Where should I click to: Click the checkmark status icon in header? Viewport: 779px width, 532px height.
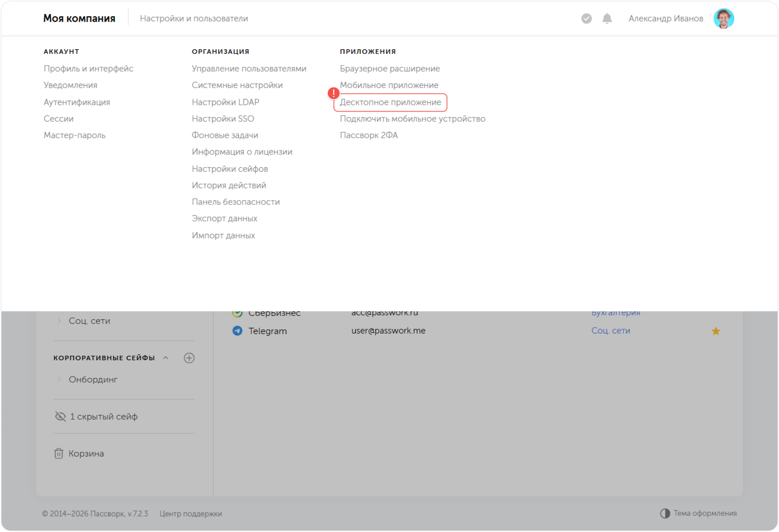[x=586, y=18]
